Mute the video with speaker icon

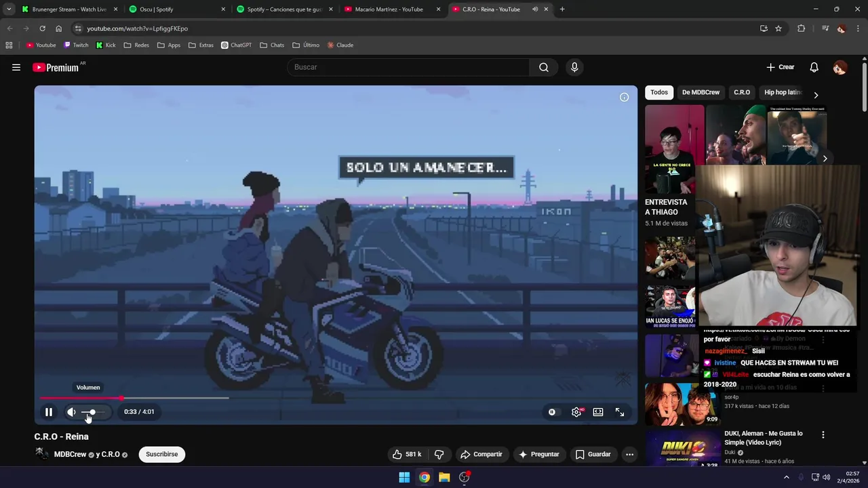pos(71,411)
